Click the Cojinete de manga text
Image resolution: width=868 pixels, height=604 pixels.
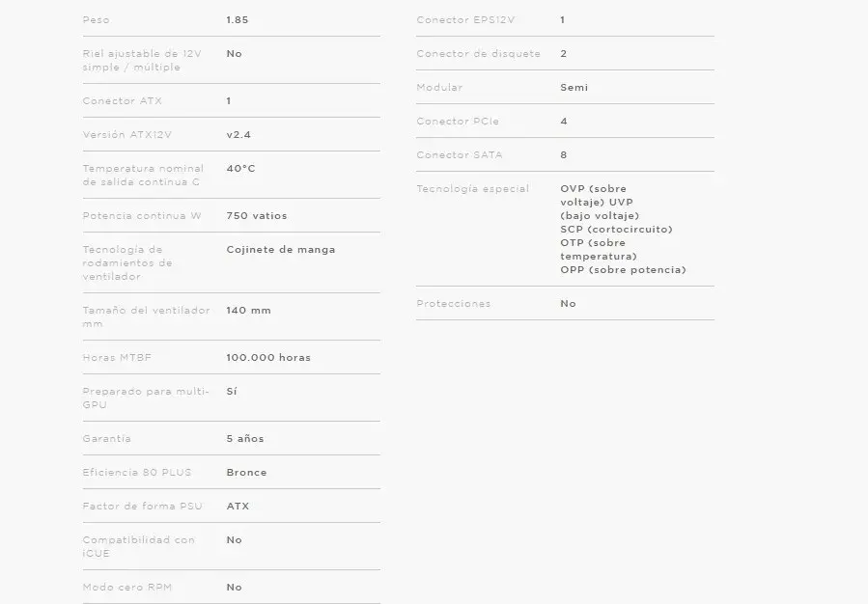tap(280, 249)
